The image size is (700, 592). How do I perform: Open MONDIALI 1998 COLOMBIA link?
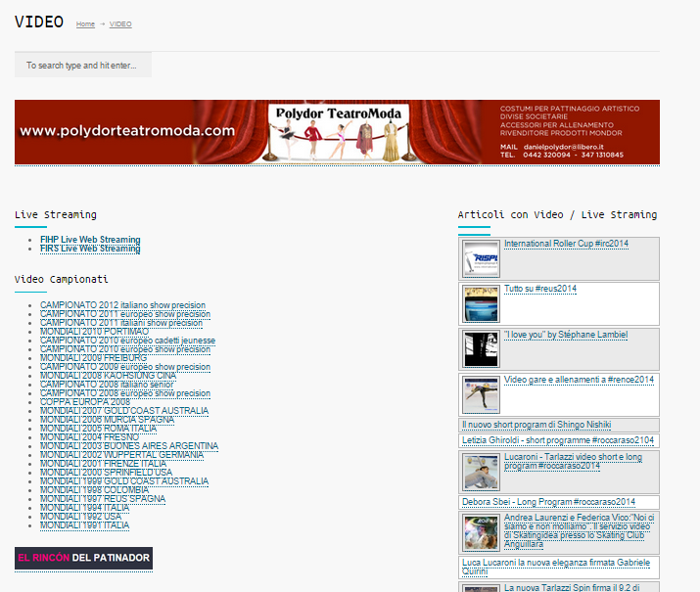coord(94,490)
